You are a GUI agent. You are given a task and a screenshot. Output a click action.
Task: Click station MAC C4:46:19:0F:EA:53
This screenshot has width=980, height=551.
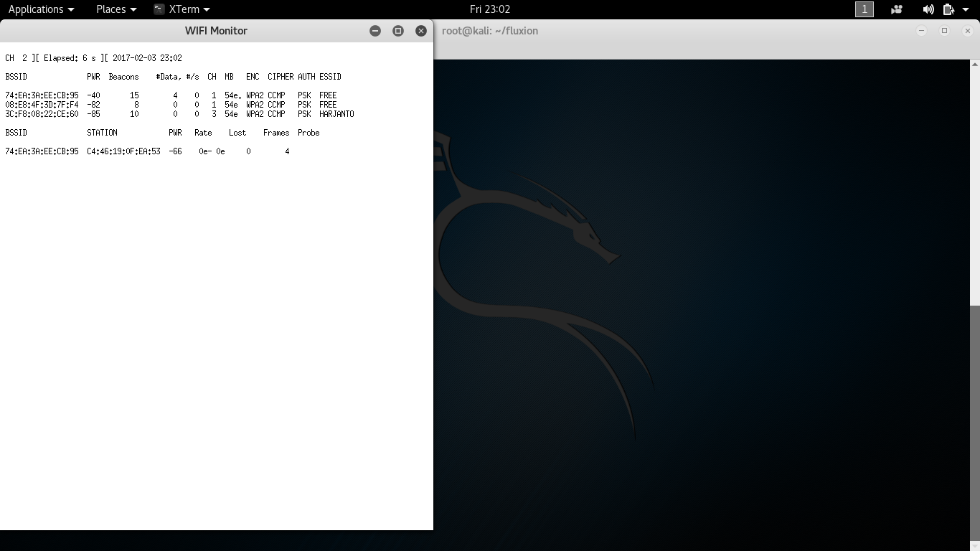coord(123,151)
